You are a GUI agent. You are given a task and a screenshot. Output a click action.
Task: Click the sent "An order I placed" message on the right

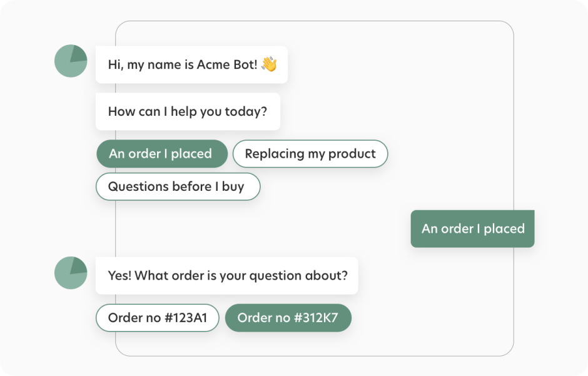(473, 229)
